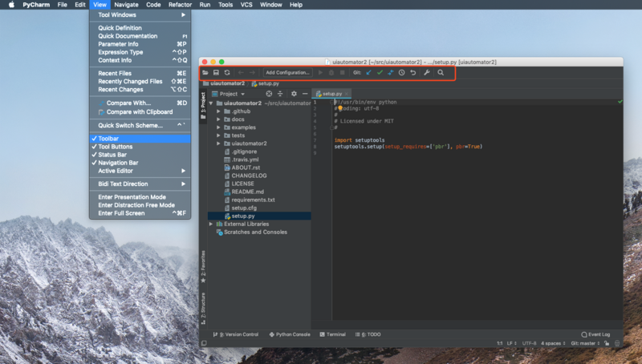This screenshot has width=642, height=364.
Task: Open the Refactor menu in menu bar
Action: (180, 5)
